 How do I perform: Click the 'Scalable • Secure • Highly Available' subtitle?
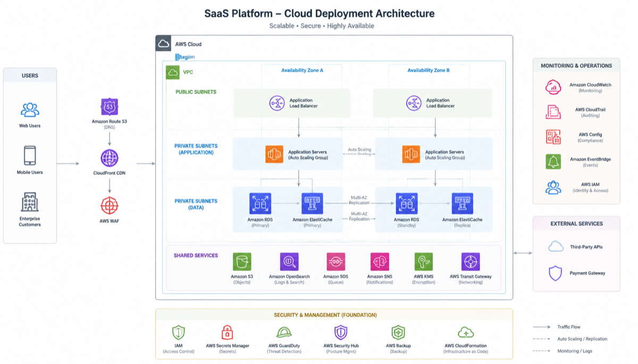(322, 26)
